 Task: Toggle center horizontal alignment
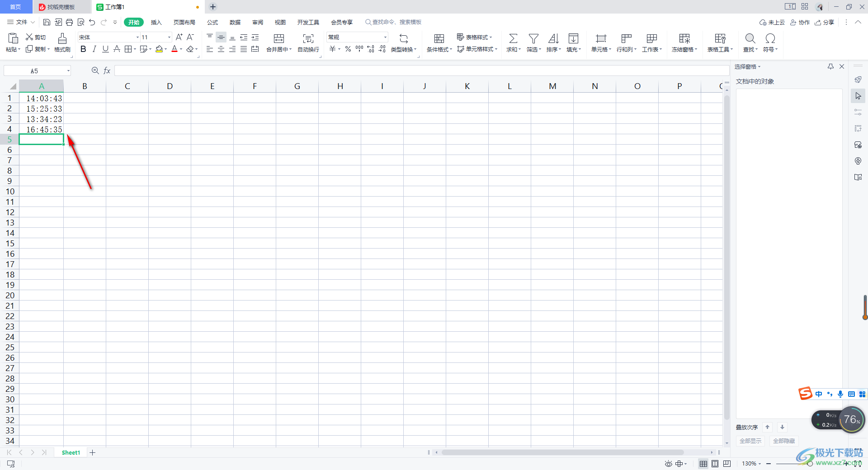coord(221,49)
